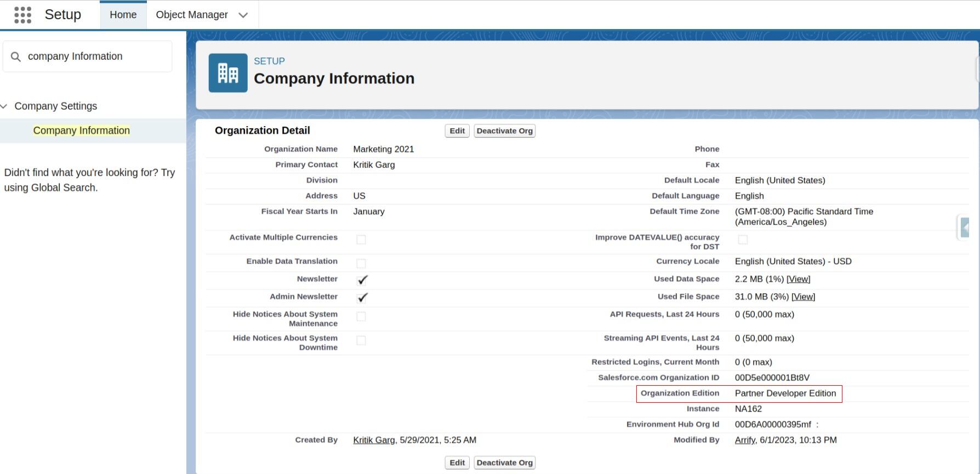Click the Fiscal Year value January
Image resolution: width=980 pixels, height=474 pixels.
[369, 212]
